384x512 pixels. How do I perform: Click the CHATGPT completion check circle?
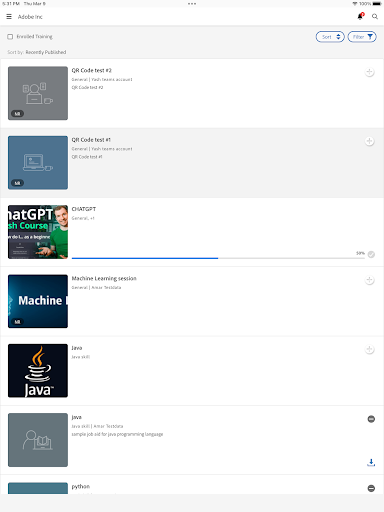(371, 254)
